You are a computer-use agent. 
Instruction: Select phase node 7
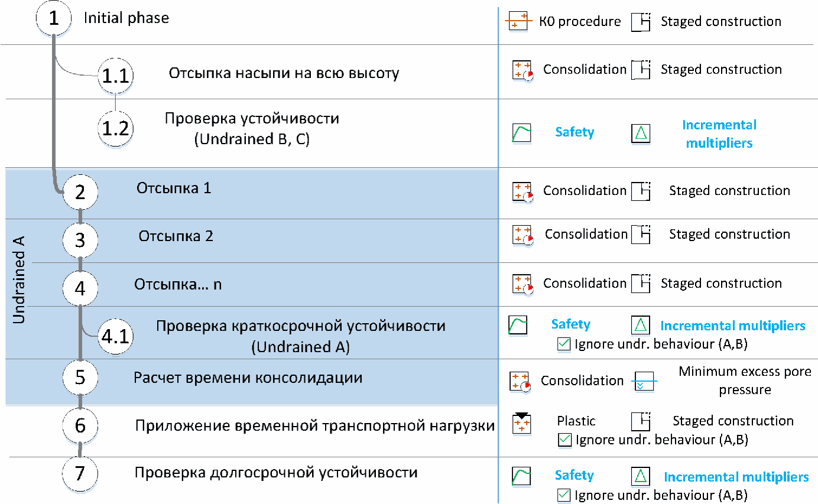pos(80,474)
